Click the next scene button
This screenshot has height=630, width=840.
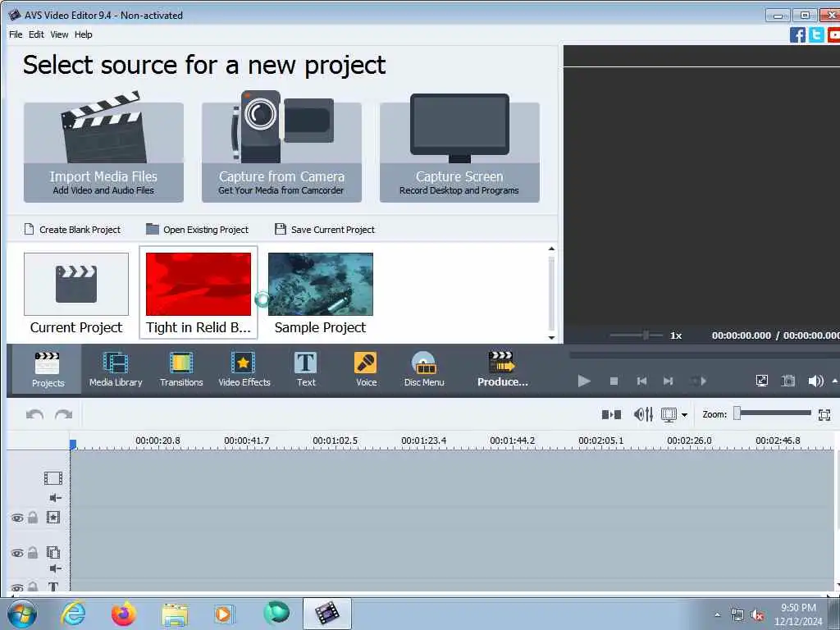[x=699, y=381]
